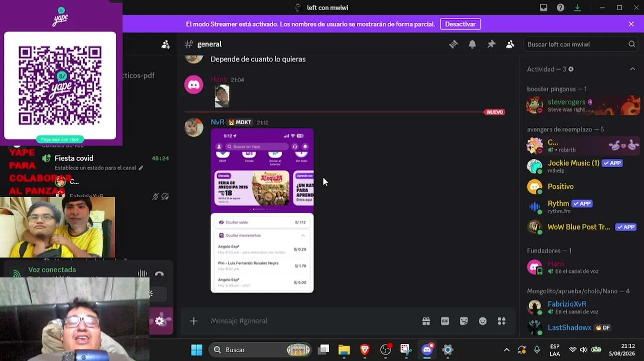Open Discord help question mark icon
Screen dimensions: 644x361
click(561, 8)
